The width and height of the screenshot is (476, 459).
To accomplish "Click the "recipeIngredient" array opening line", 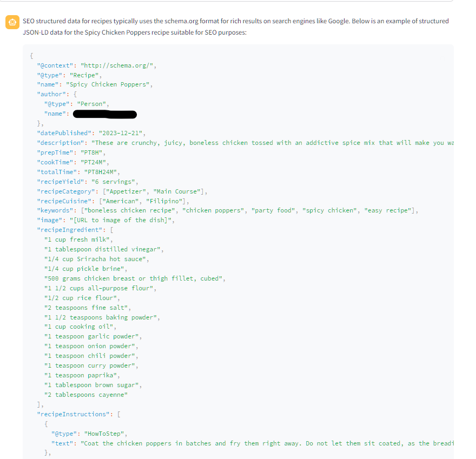I will coord(75,230).
